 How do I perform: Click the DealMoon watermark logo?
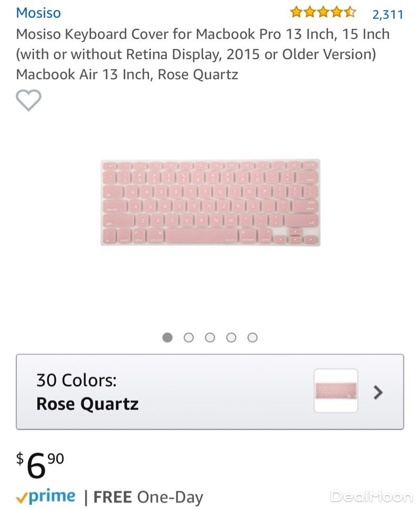[x=371, y=496]
